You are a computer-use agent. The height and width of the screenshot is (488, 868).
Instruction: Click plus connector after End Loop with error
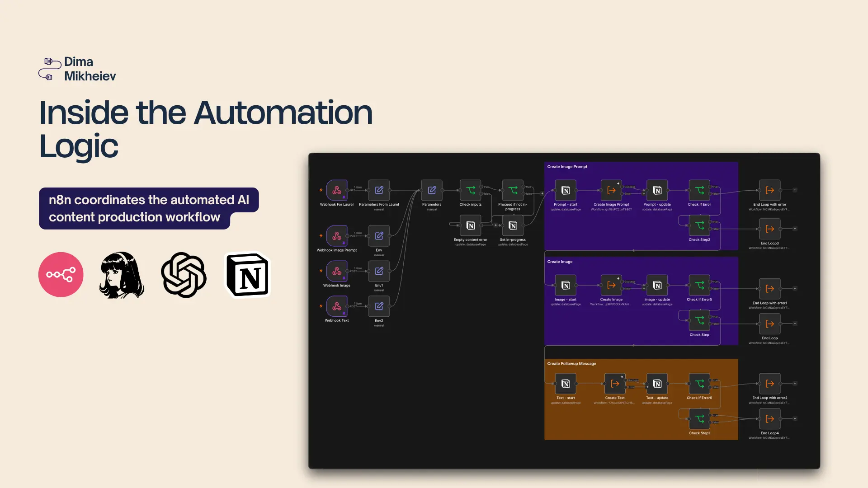[795, 190]
